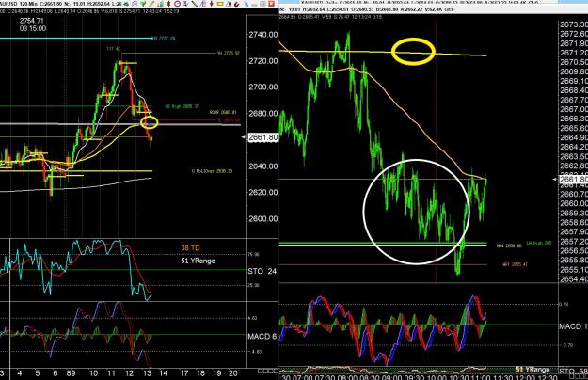Image resolution: width=588 pixels, height=380 pixels.
Task: Click the magnet snap toolbar icon
Action: (237, 4)
